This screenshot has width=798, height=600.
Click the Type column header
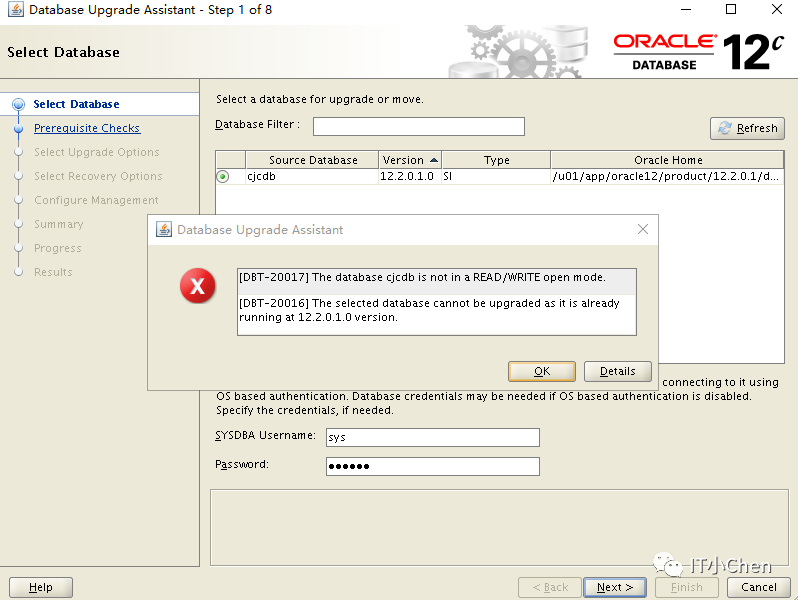(x=496, y=160)
